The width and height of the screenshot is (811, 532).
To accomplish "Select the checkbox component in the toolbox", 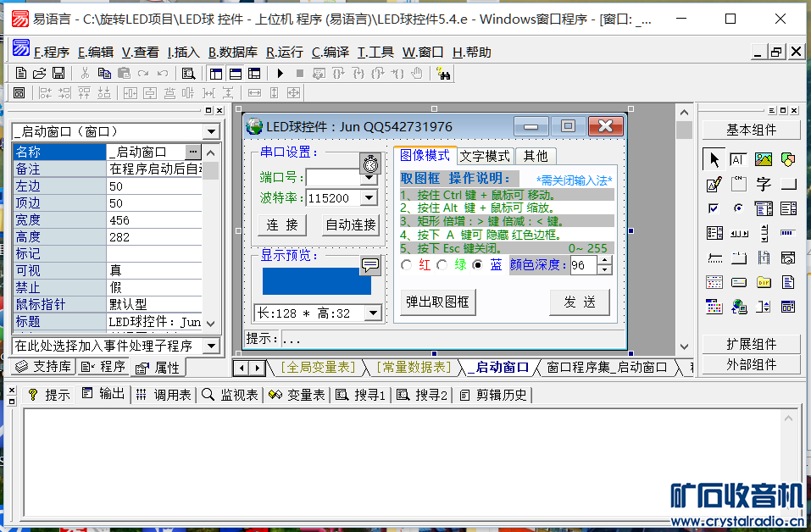I will [x=714, y=208].
